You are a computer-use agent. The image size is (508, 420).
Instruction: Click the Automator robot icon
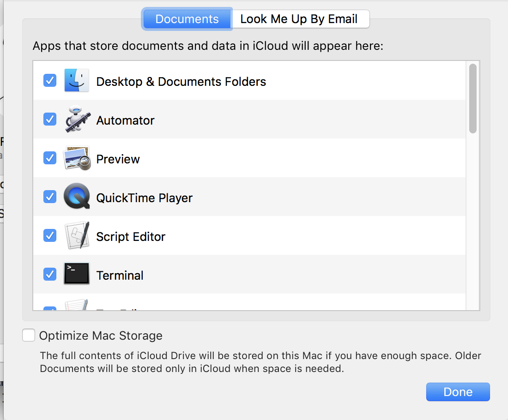(x=76, y=120)
